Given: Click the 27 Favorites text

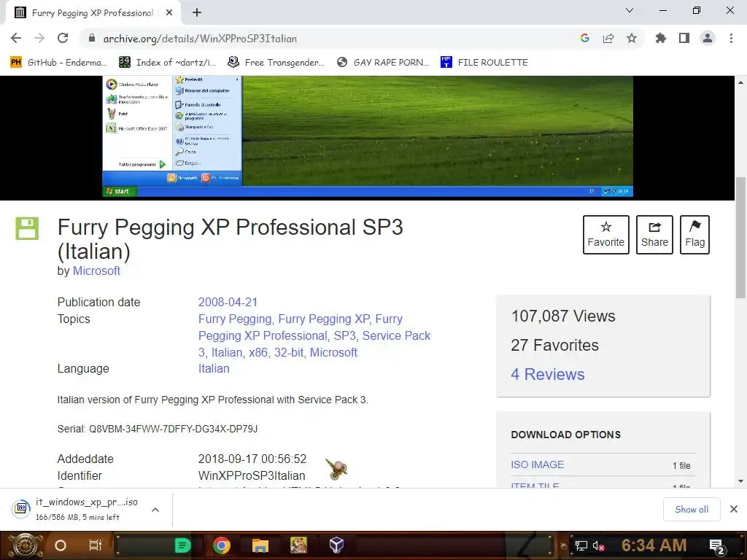Looking at the screenshot, I should point(554,345).
